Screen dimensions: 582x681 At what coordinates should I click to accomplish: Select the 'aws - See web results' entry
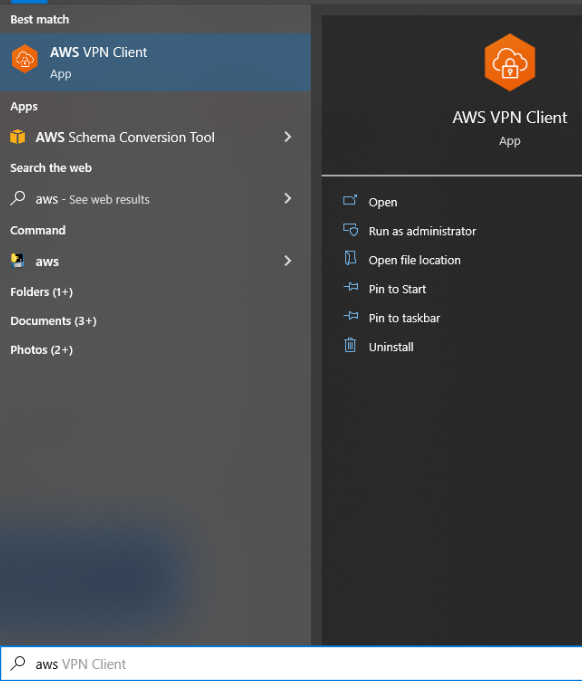[93, 199]
